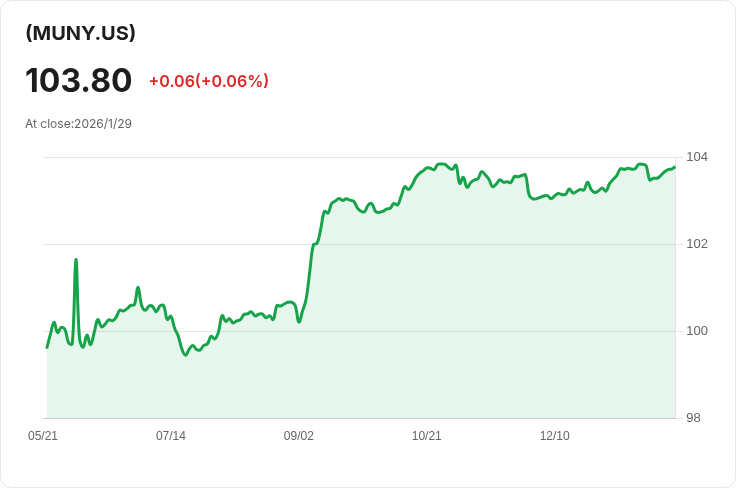
Task: Select the 103.80 closing price
Action: click(x=78, y=80)
